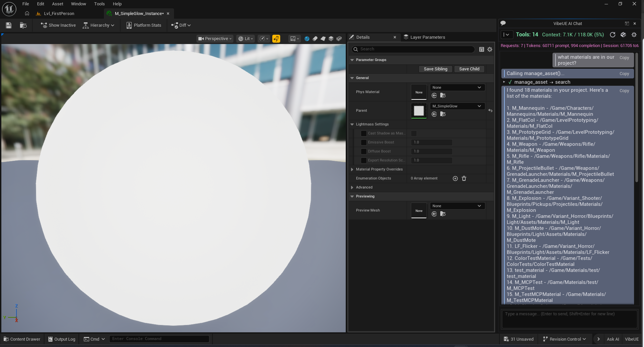644x347 pixels.
Task: Toggle realtime viewport playback icon
Action: [x=276, y=39]
